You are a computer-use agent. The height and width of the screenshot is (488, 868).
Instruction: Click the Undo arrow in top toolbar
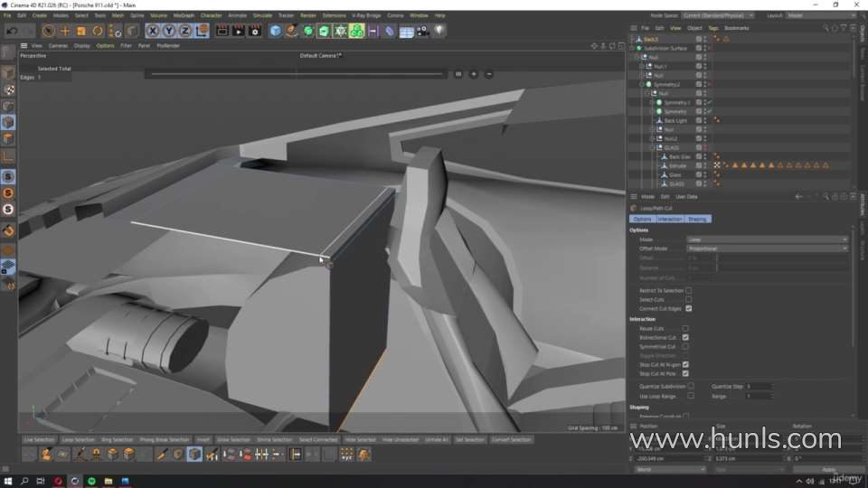click(10, 31)
